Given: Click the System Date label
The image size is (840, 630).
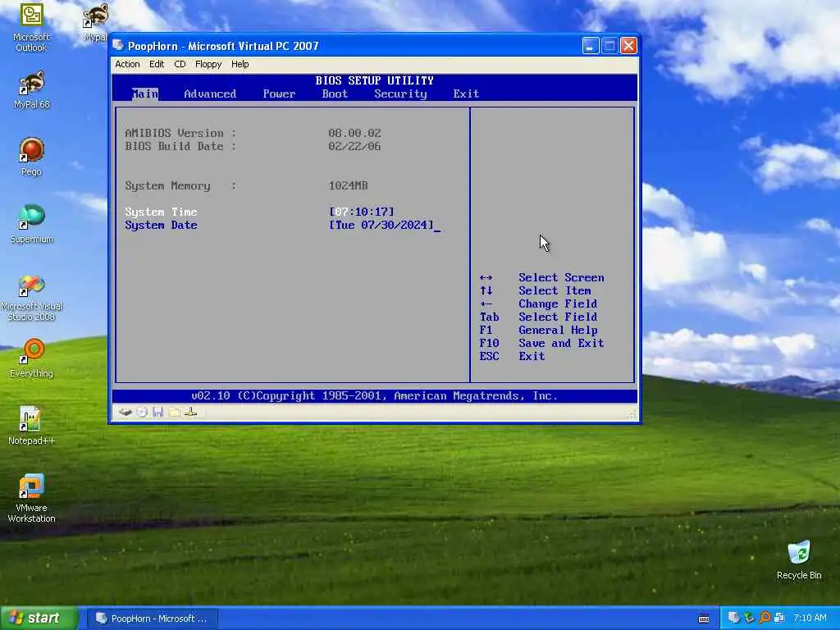Looking at the screenshot, I should [x=162, y=225].
